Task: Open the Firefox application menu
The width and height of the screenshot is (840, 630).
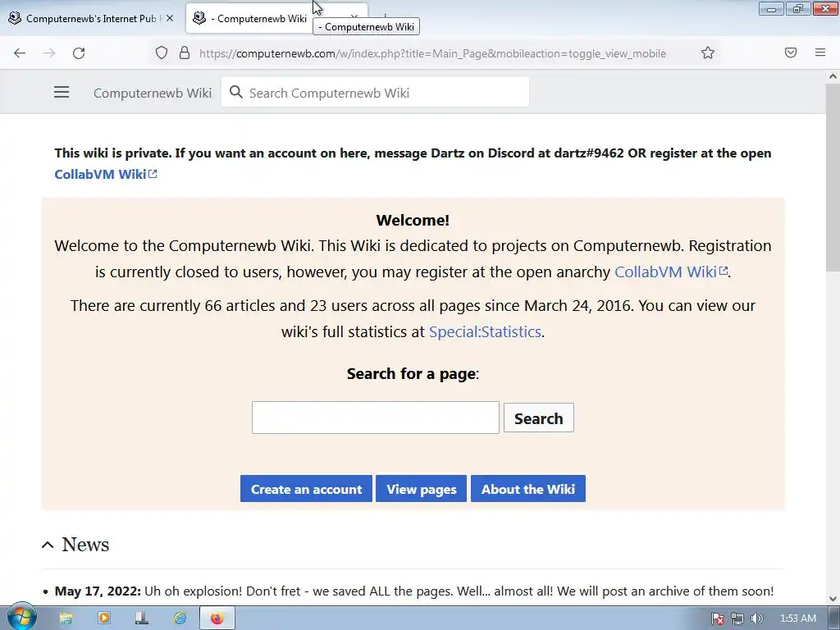Action: (820, 52)
